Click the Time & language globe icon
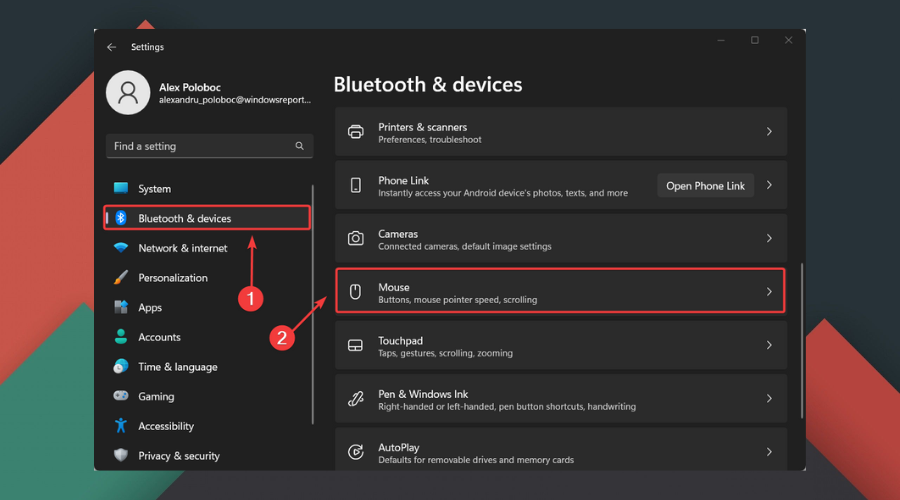Screen dimensions: 900x500 [x=121, y=366]
